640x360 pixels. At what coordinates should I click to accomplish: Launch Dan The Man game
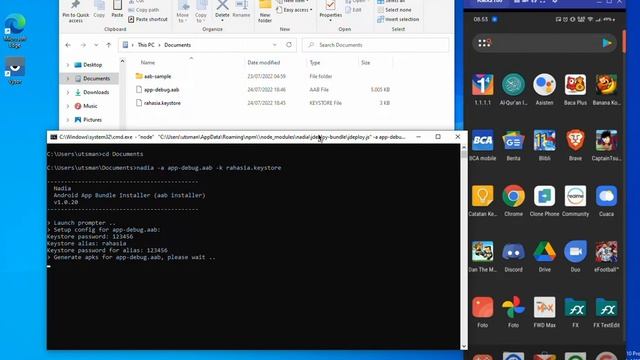click(x=482, y=251)
